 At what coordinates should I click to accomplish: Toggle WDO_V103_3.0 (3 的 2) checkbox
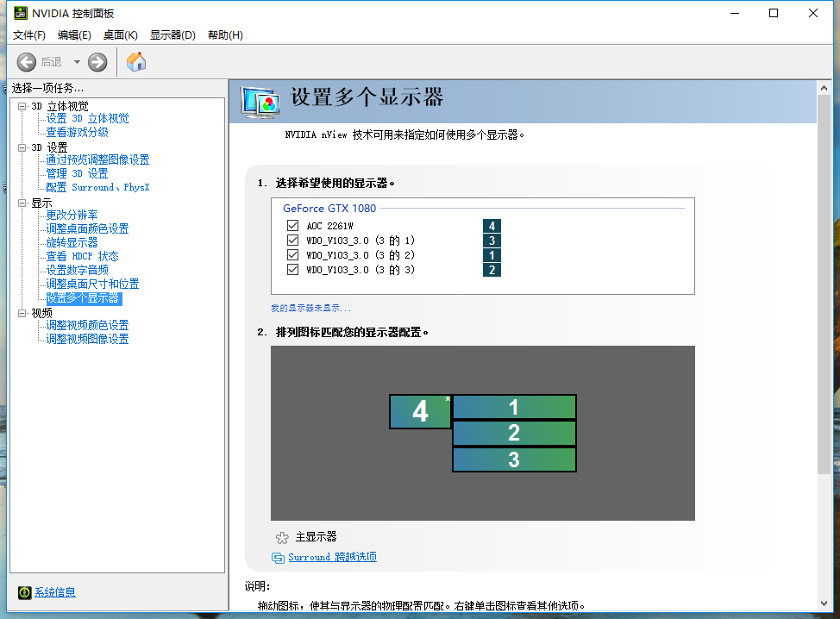tap(292, 255)
